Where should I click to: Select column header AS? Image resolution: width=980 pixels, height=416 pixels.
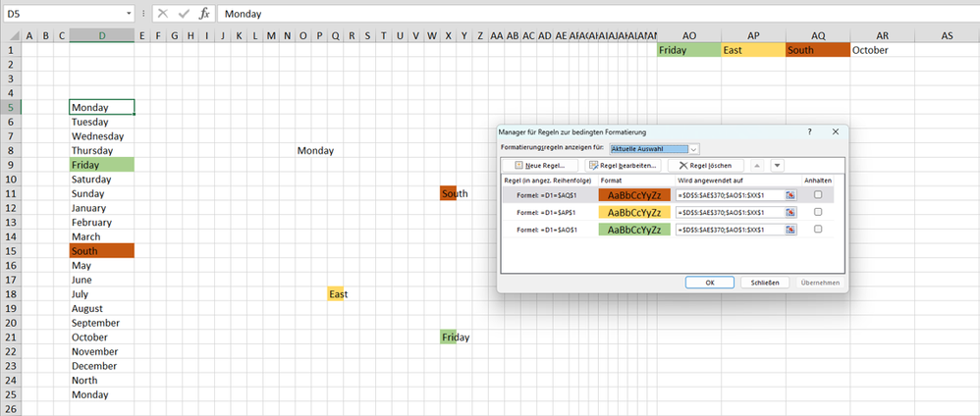pyautogui.click(x=947, y=36)
